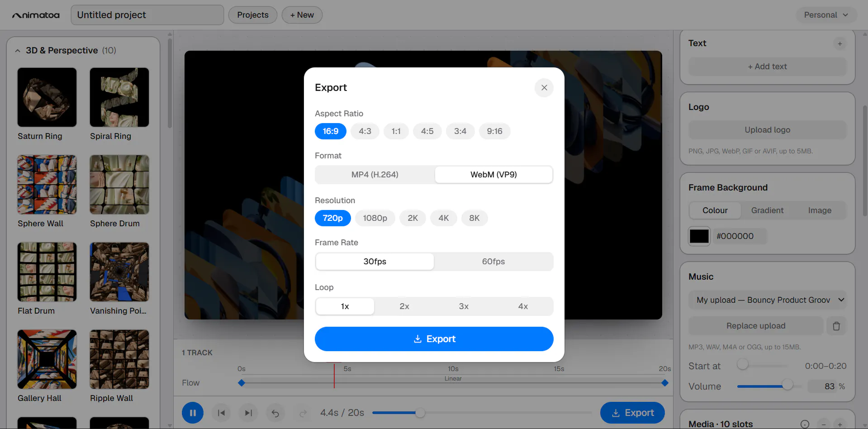Select the Spiral Ring preset thumbnail
The height and width of the screenshot is (429, 868).
(x=119, y=97)
